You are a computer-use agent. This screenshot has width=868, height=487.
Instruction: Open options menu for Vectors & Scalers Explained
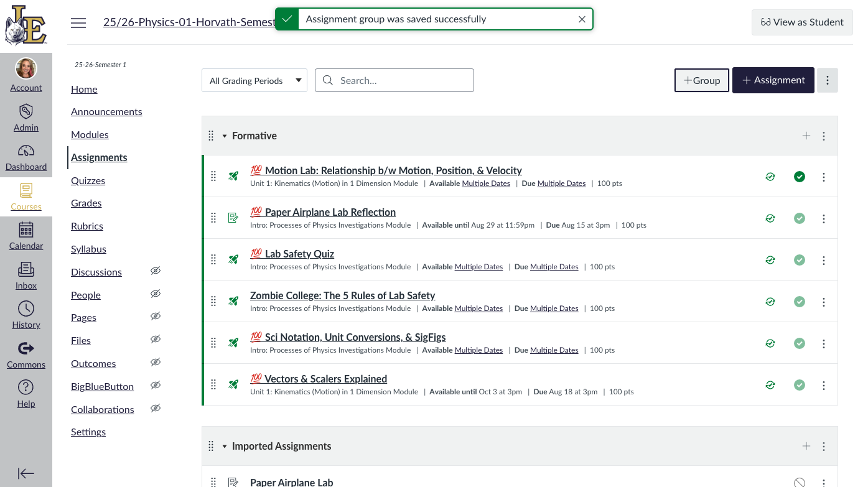[824, 386]
